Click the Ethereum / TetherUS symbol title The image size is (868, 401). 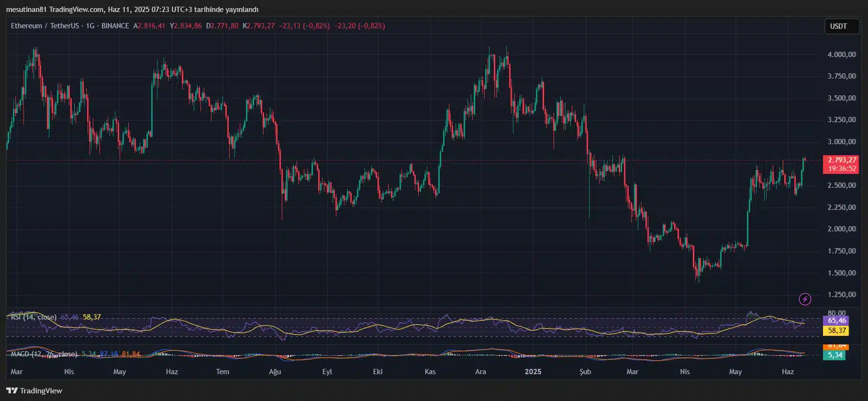(45, 26)
